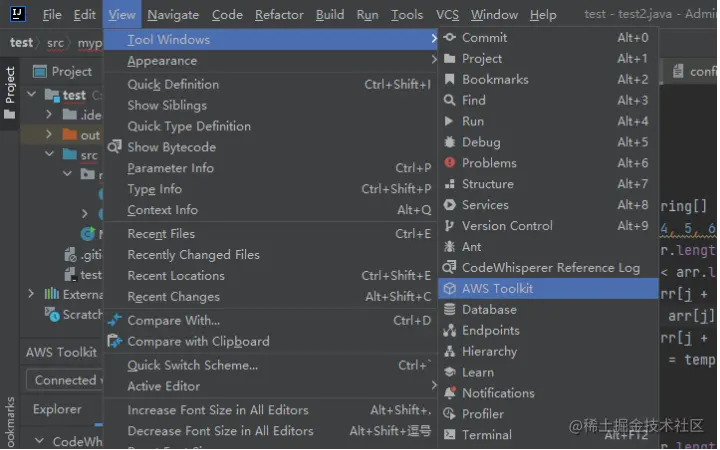Click the Project vertical side tab
Screen dimensions: 720x450
pos(10,93)
